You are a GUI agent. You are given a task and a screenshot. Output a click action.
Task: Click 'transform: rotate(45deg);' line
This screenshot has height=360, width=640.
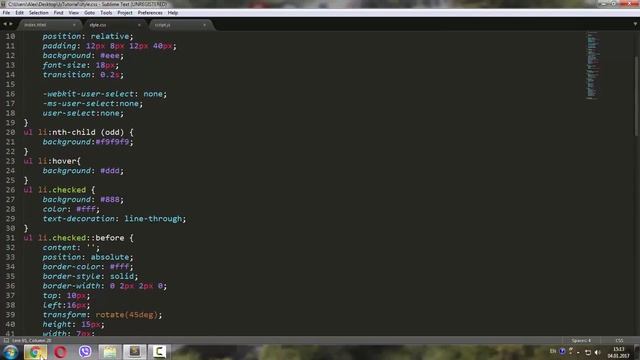102,315
